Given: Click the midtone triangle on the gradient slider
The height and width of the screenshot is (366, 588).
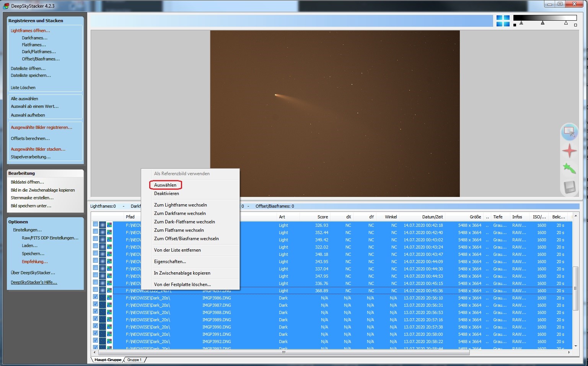Looking at the screenshot, I should 542,23.
